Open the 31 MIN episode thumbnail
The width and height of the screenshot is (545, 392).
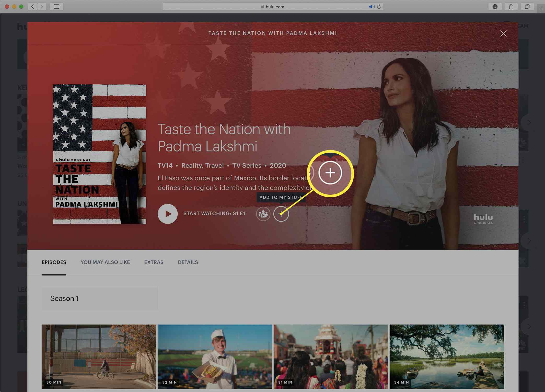(331, 356)
